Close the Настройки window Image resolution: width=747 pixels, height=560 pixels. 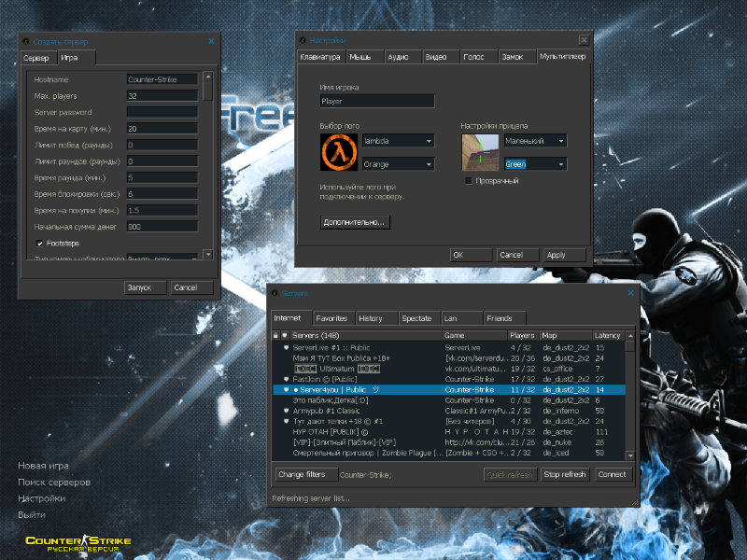coord(585,40)
